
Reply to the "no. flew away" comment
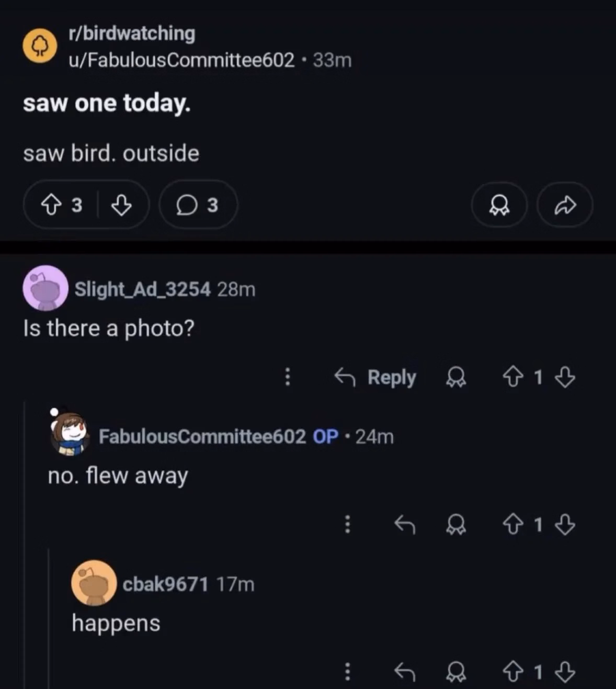pyautogui.click(x=404, y=524)
